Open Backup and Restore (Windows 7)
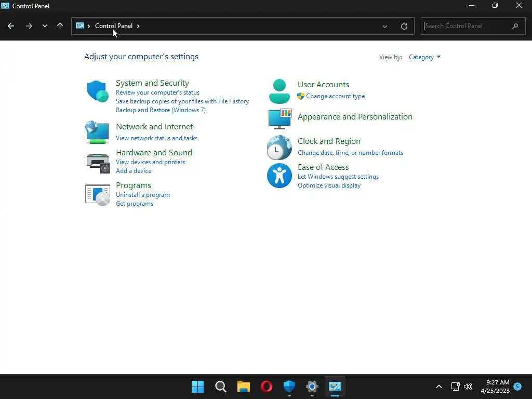Viewport: 532px width, 399px height. pos(161,110)
